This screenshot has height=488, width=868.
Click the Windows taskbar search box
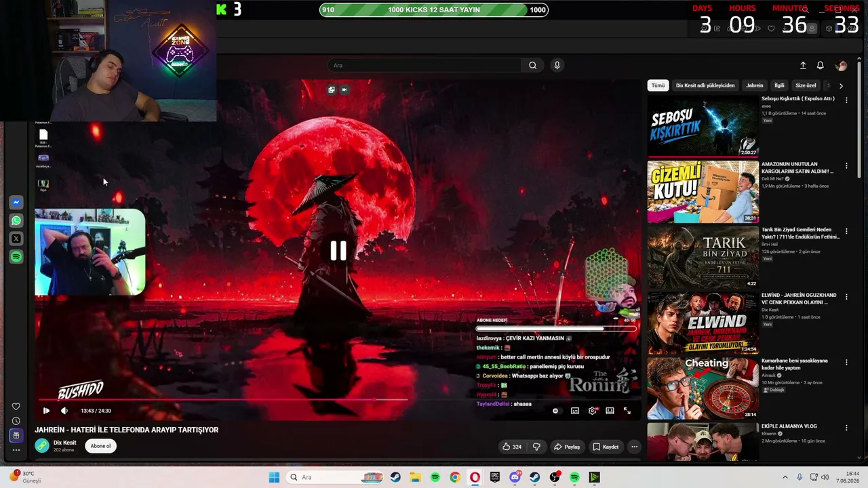(x=336, y=477)
